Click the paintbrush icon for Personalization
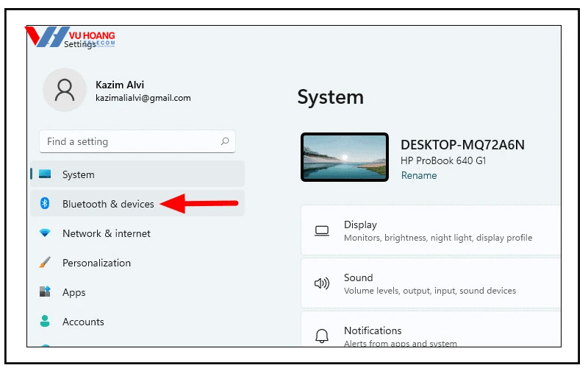Image resolution: width=588 pixels, height=368 pixels. point(45,263)
